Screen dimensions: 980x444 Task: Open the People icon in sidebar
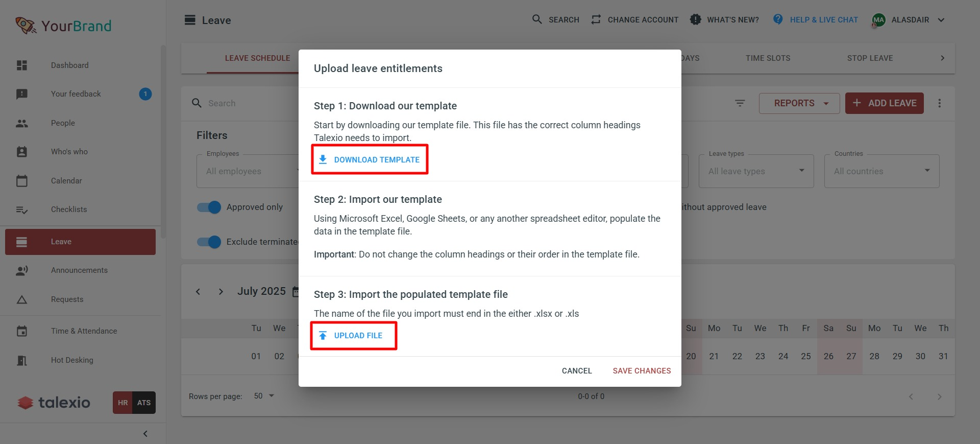click(22, 123)
